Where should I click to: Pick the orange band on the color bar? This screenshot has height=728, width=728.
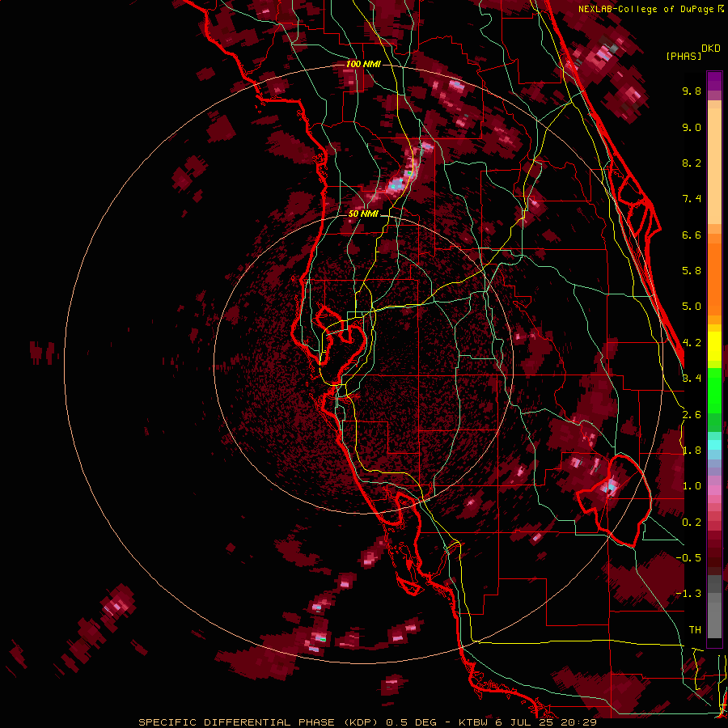(x=714, y=279)
